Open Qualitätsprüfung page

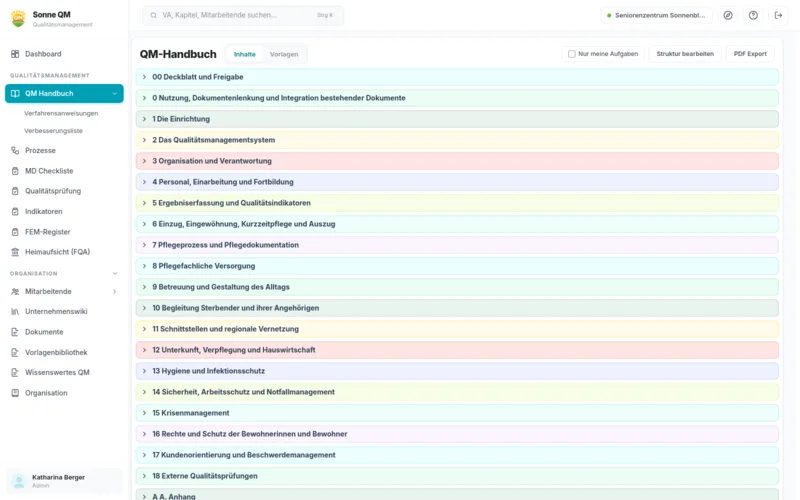(x=64, y=191)
